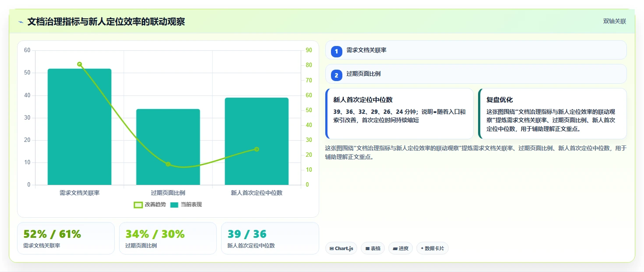Click the 34% / 30% stat card
Screen dimensions: 644x272
click(x=168, y=238)
